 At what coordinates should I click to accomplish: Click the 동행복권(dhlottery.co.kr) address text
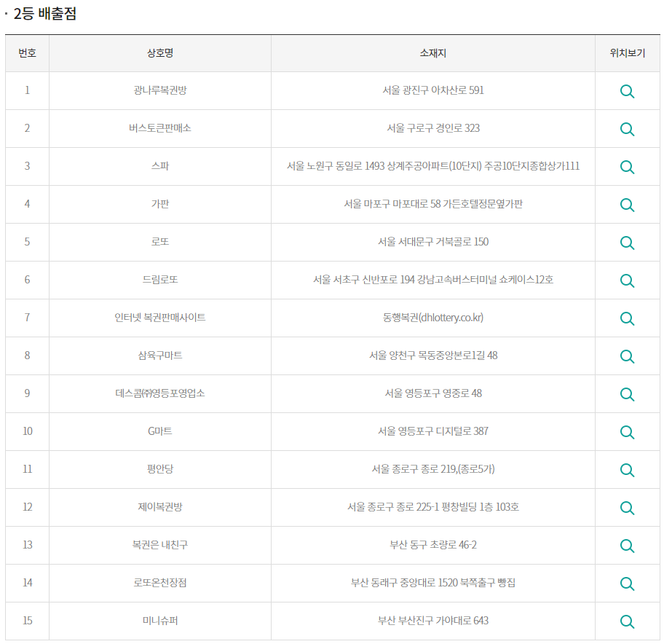pyautogui.click(x=432, y=318)
